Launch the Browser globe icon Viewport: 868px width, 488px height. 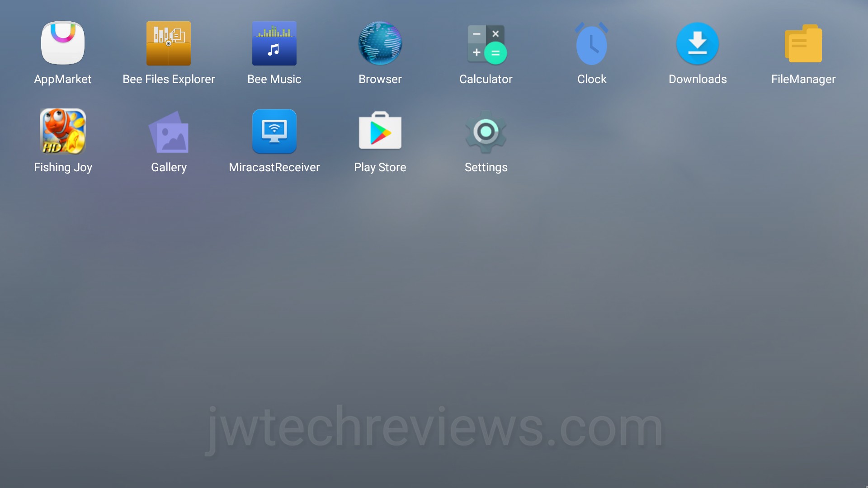(x=380, y=43)
